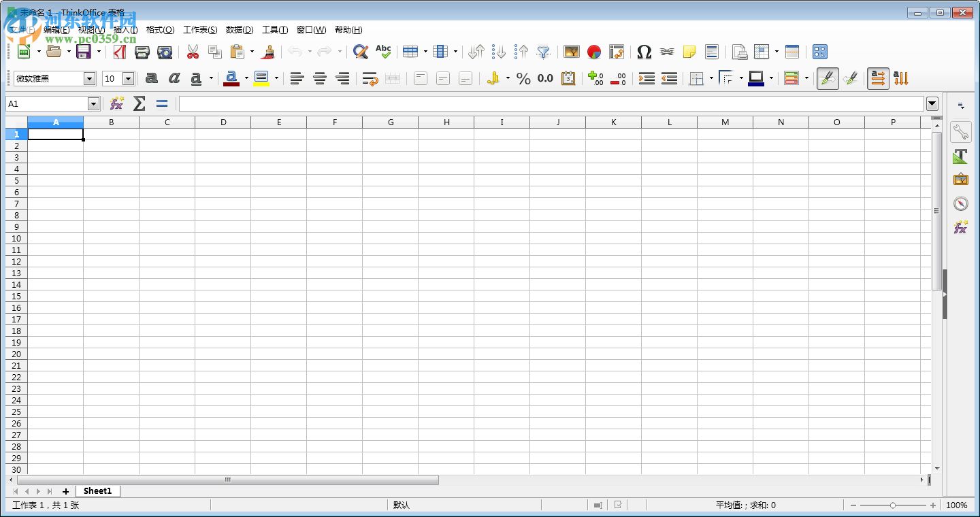Open the 数据 menu
This screenshot has width=980, height=517.
(x=240, y=30)
